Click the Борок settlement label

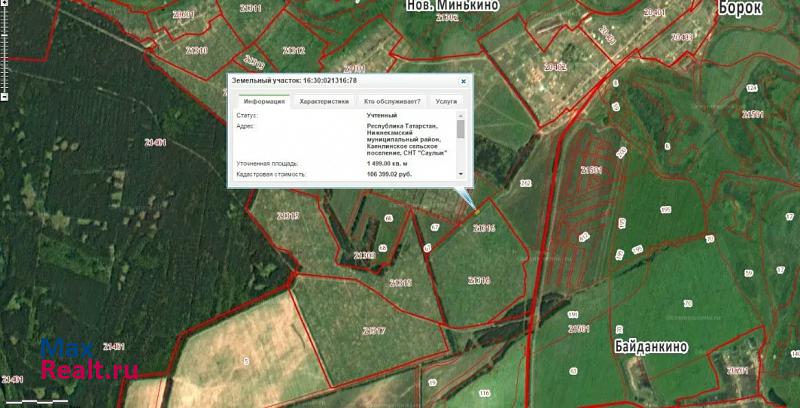coord(741,7)
